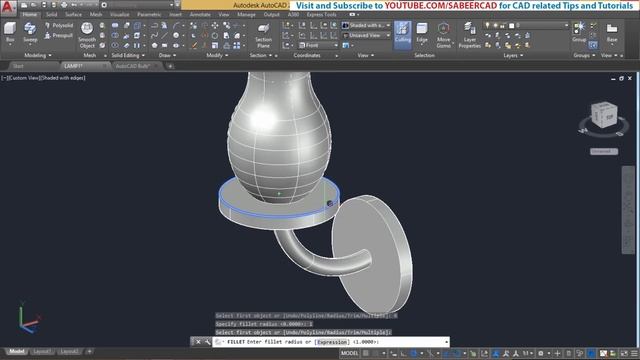Click the Edge selection filter button
The height and width of the screenshot is (360, 640).
click(422, 33)
